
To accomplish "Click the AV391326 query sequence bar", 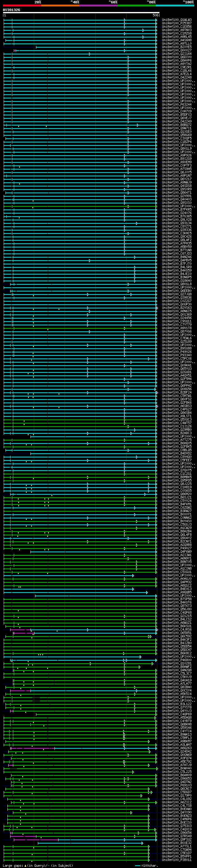I will [x=81, y=12].
